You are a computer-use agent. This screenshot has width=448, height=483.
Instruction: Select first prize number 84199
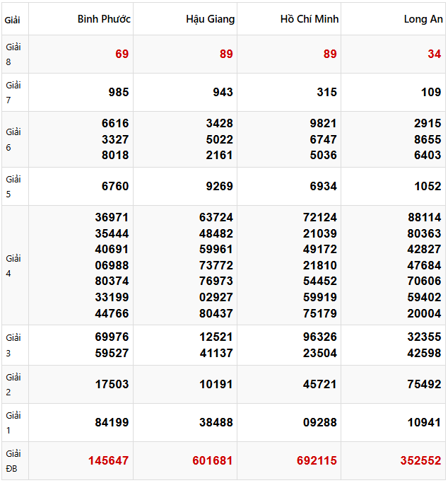click(x=112, y=422)
